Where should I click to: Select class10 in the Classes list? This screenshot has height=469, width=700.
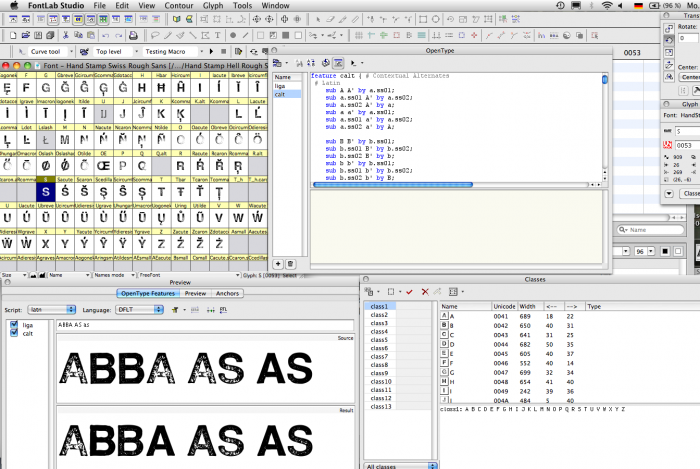coord(380,382)
